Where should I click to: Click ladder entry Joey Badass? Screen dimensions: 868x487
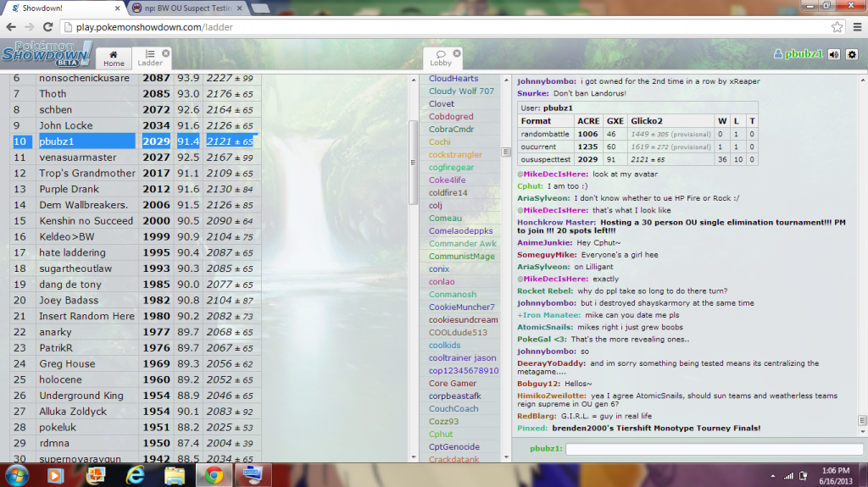tap(69, 301)
